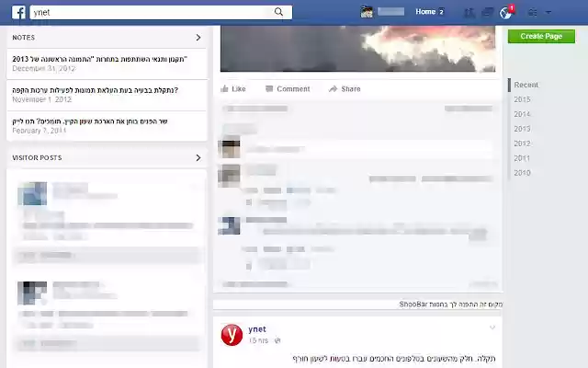Viewport: 588px width, 368px height.
Task: Expand the VISITOR POSTS section chevron
Action: click(x=198, y=157)
